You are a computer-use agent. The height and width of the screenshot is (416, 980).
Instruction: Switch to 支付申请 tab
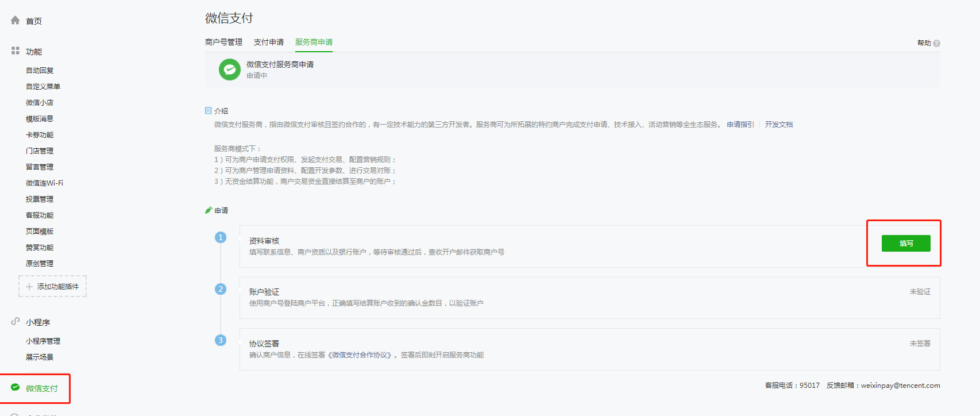coord(269,42)
